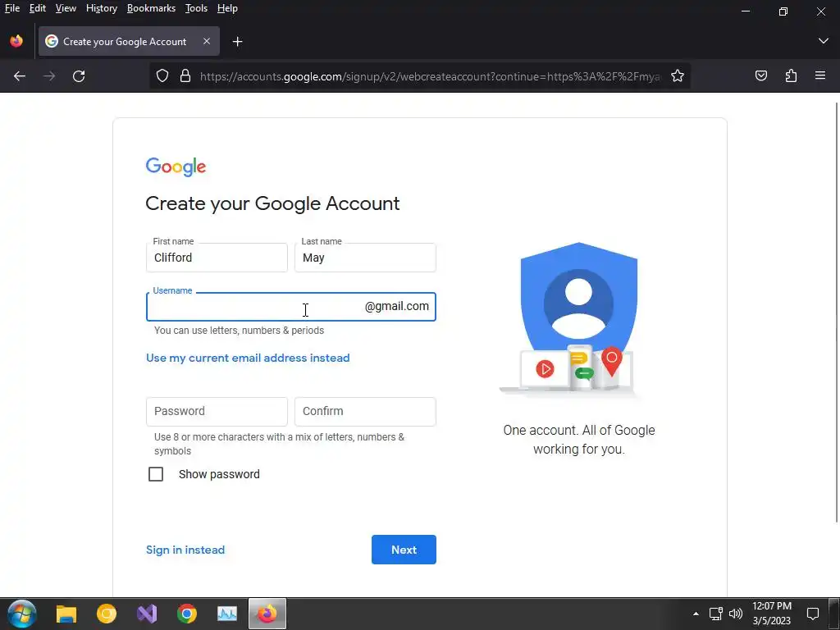Click Use my current email address instead
Image resolution: width=840 pixels, height=630 pixels.
tap(248, 358)
